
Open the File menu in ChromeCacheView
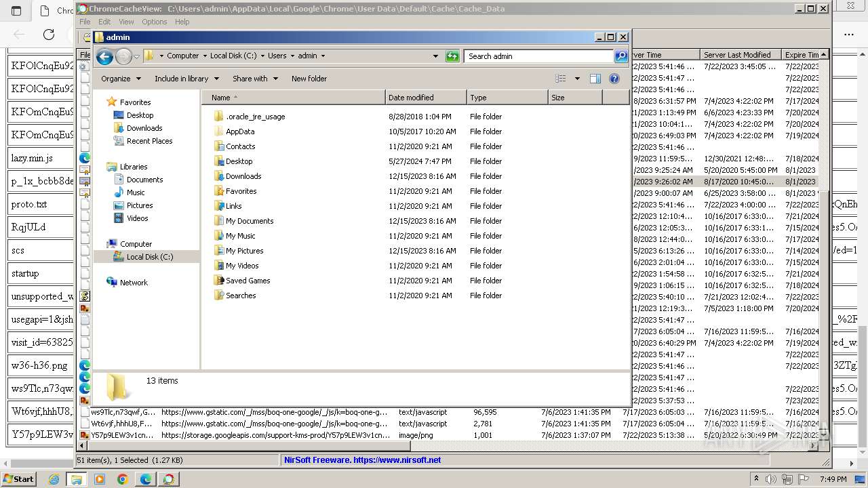click(85, 22)
